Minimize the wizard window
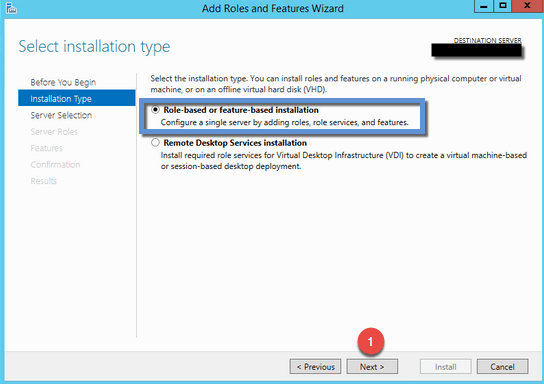The height and width of the screenshot is (384, 544). pyautogui.click(x=484, y=6)
